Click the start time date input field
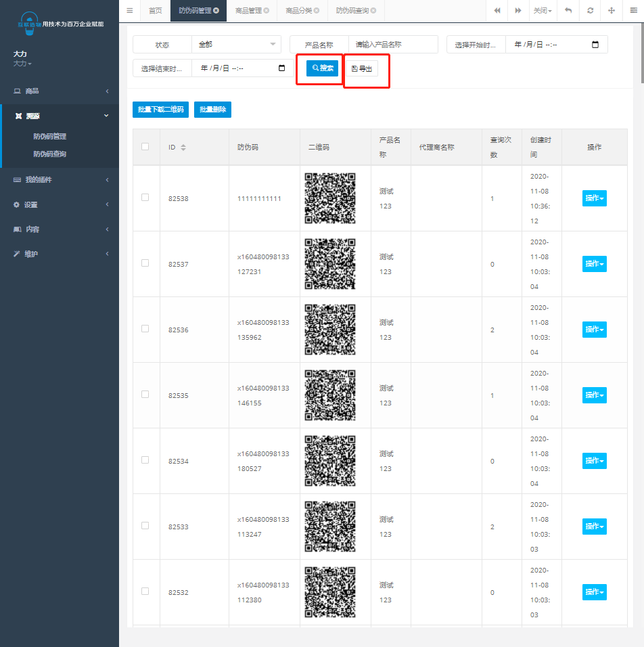 point(557,45)
